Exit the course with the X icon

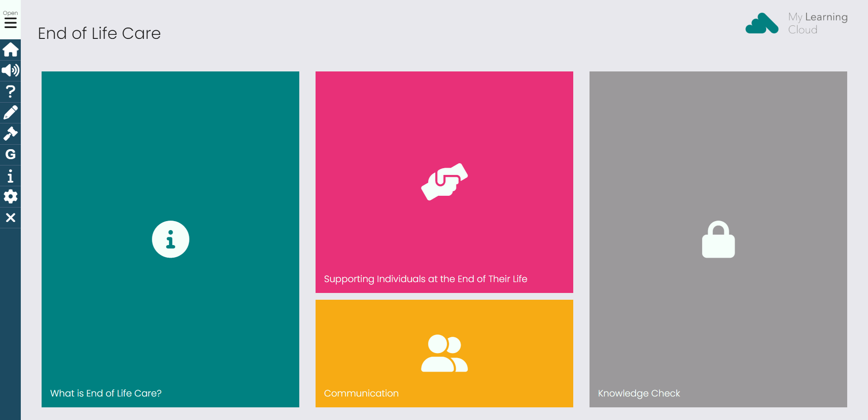tap(10, 217)
